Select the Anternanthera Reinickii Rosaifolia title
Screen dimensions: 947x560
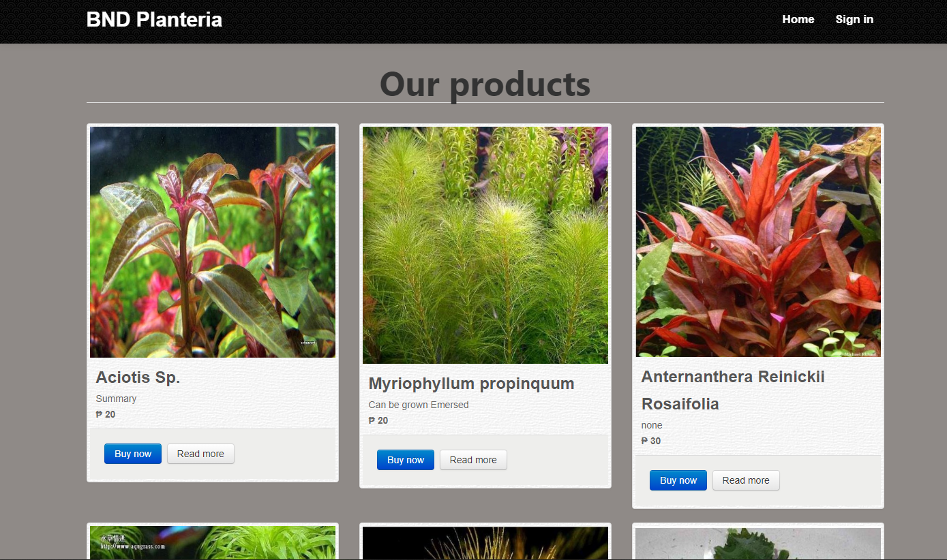click(733, 390)
